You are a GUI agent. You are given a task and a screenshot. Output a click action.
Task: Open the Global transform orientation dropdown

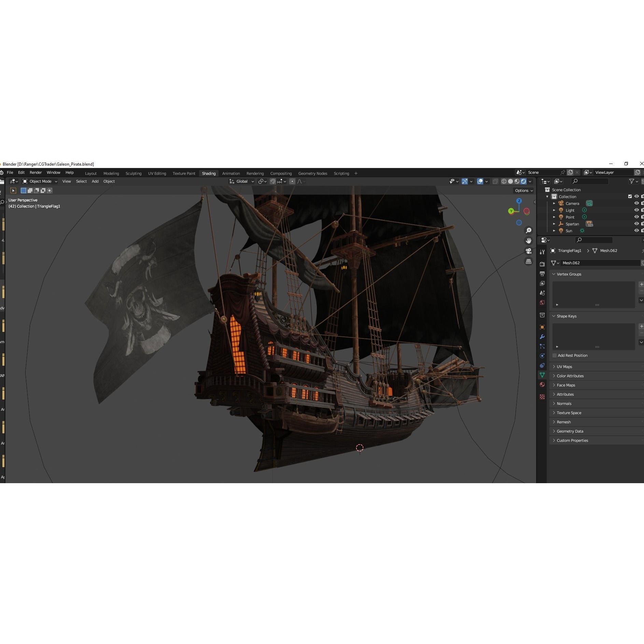tap(242, 181)
